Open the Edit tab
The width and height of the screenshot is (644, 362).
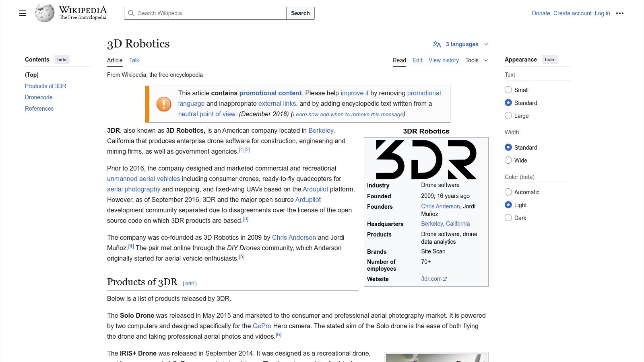pyautogui.click(x=417, y=60)
